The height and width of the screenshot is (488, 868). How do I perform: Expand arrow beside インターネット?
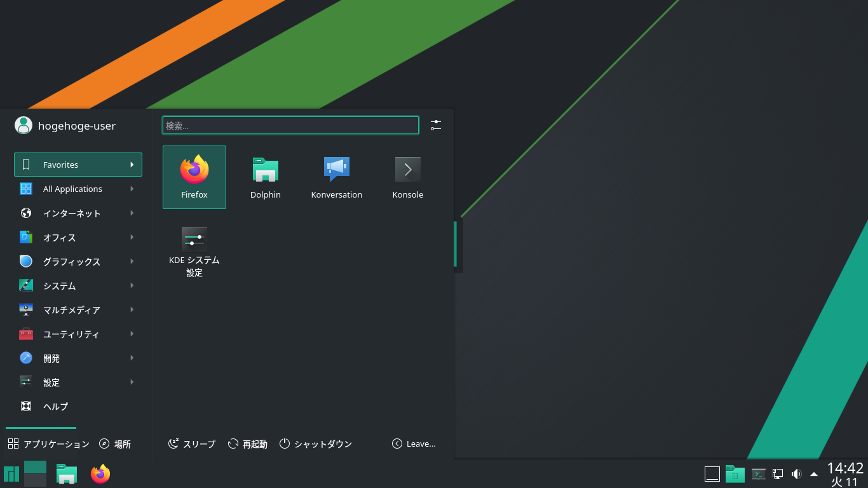click(132, 213)
